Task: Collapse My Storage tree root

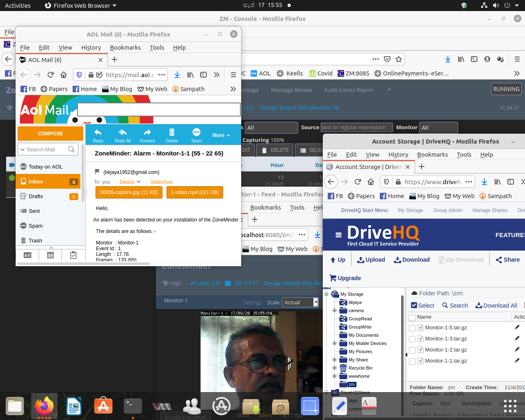Action: (326, 294)
